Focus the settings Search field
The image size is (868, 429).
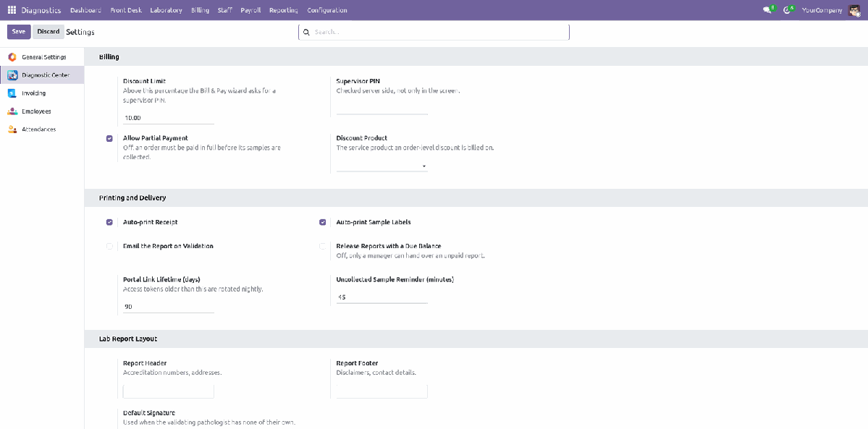(x=434, y=32)
